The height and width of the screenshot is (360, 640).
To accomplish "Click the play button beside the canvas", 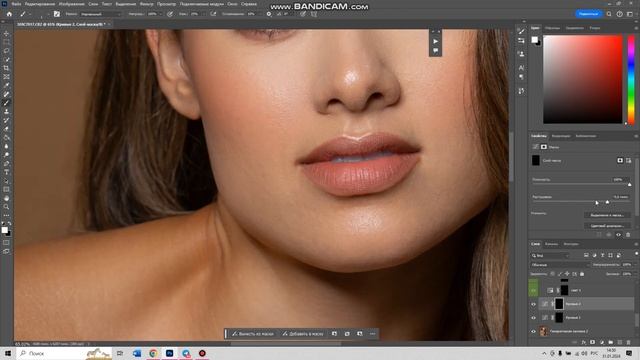I will click(x=436, y=41).
